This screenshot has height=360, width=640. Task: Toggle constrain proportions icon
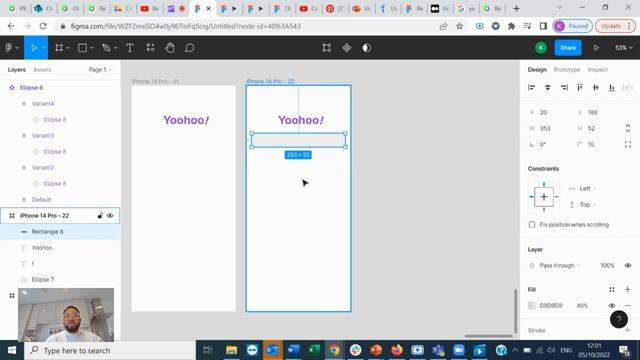[628, 128]
